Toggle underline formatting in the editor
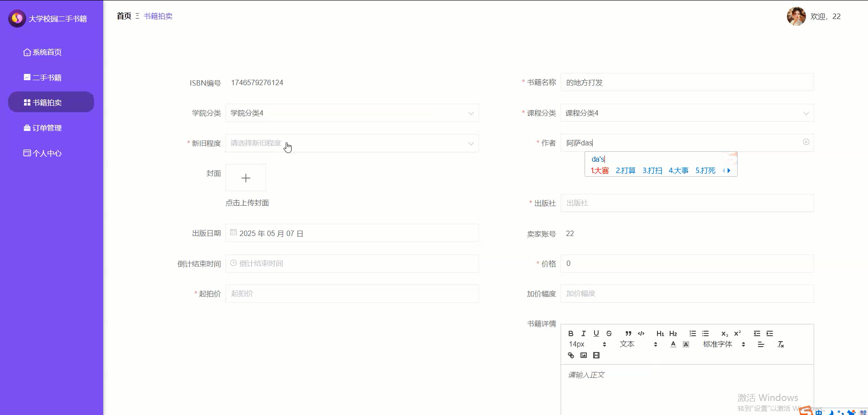The image size is (868, 415). pyautogui.click(x=596, y=333)
